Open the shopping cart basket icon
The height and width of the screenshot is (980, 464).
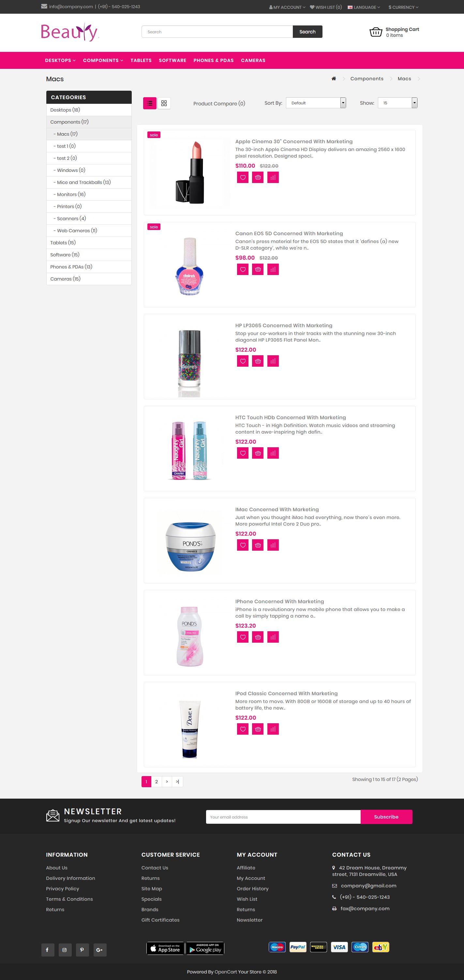click(x=376, y=32)
